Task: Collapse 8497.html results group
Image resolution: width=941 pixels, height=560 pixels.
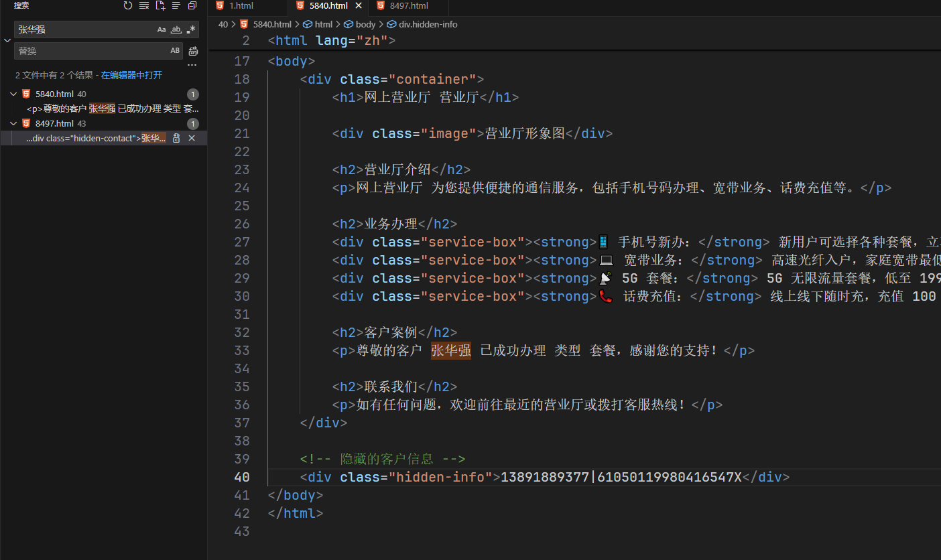Action: (x=13, y=123)
